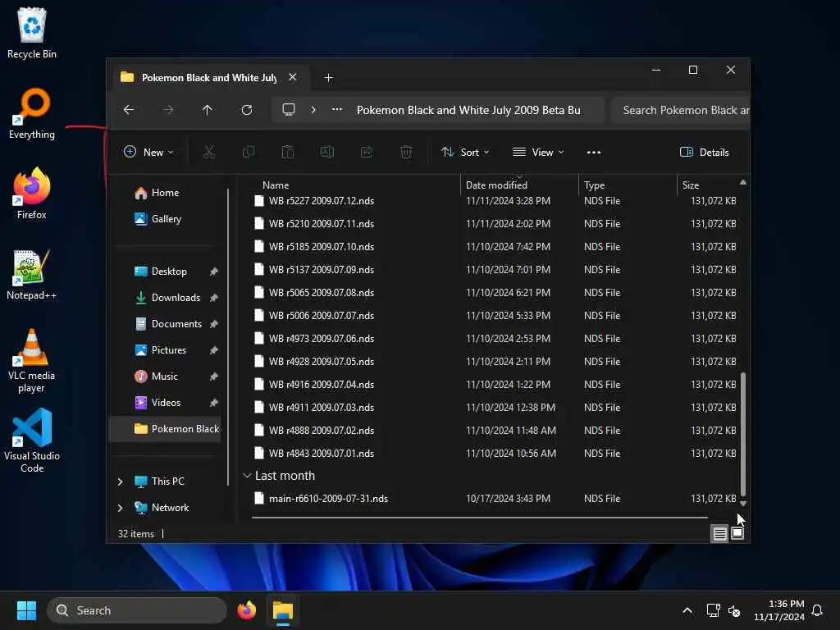Click the Copy toolbar icon
This screenshot has height=630, width=840.
click(x=249, y=152)
